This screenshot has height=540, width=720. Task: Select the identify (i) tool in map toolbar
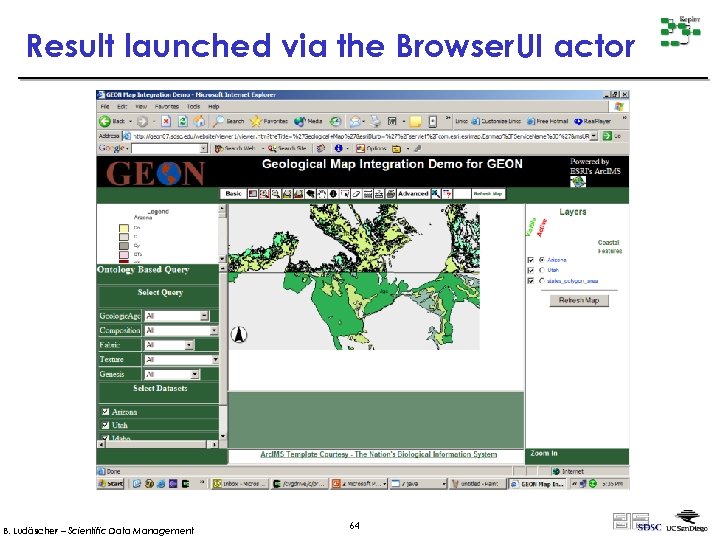333,194
